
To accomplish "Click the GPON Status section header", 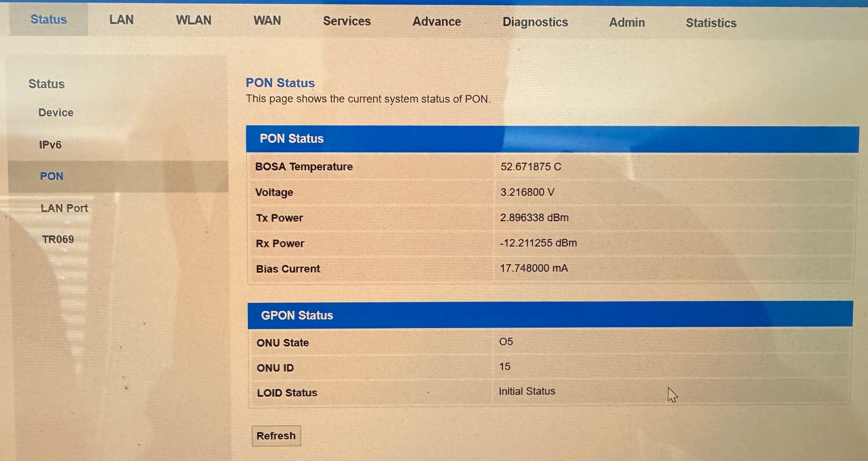I will click(x=297, y=315).
